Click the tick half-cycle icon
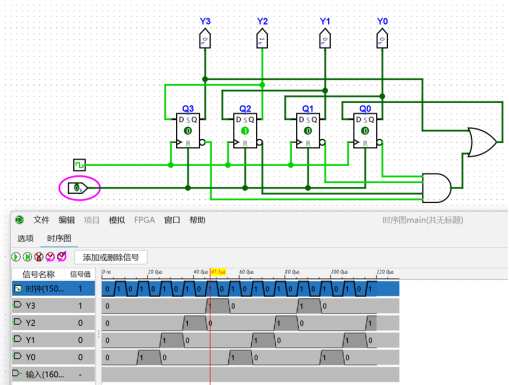 pyautogui.click(x=50, y=257)
